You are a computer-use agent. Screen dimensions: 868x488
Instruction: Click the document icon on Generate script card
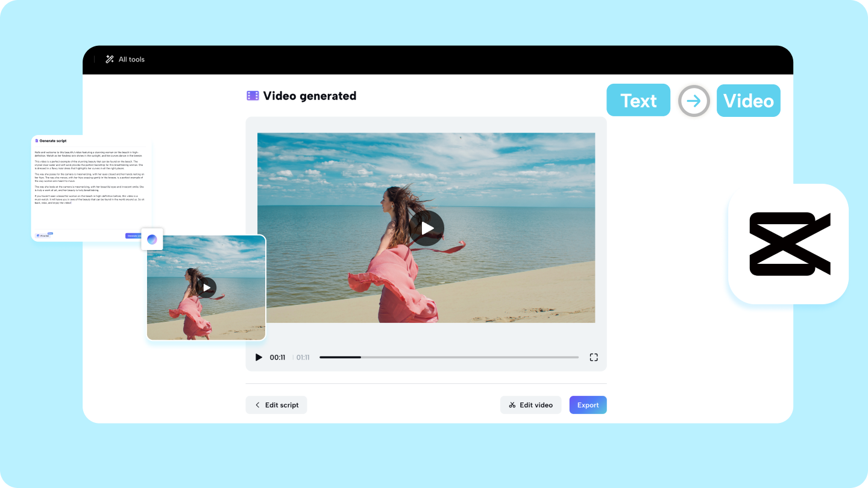coord(37,140)
